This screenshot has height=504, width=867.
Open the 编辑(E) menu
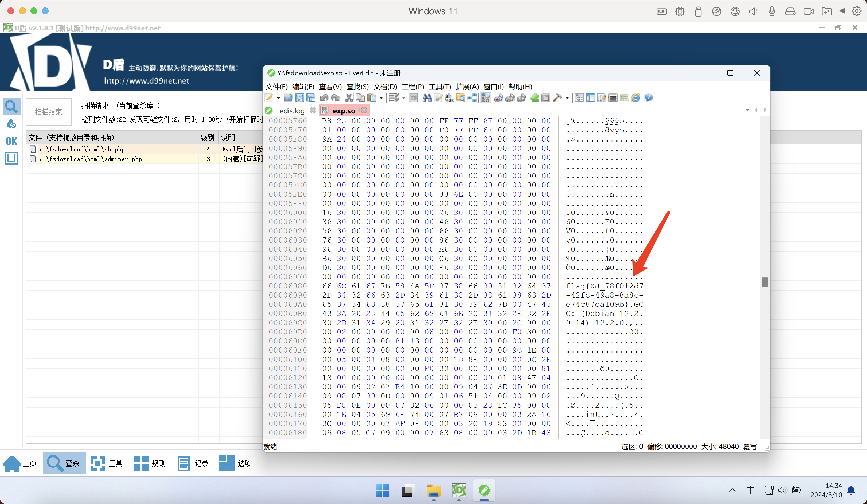click(x=303, y=87)
